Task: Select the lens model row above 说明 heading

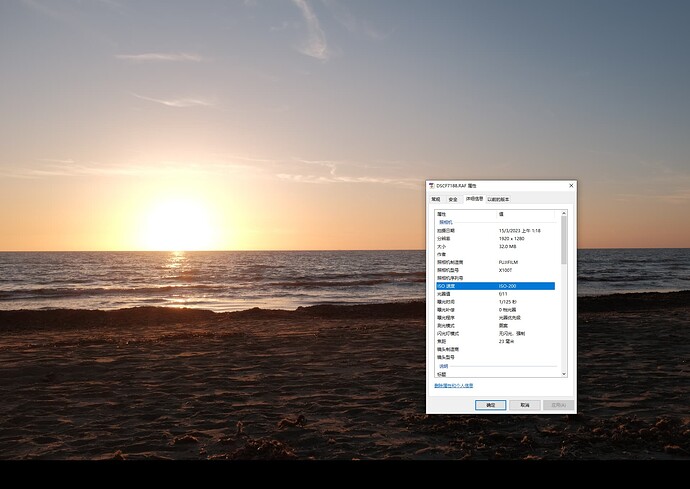Action: click(495, 357)
